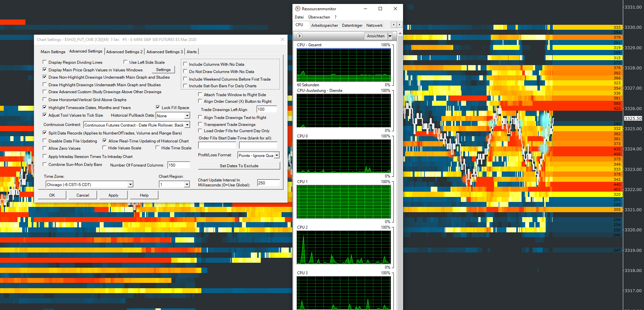The image size is (644, 310).
Task: Toggle Display Region Dividing Lines checkbox
Action: (45, 62)
